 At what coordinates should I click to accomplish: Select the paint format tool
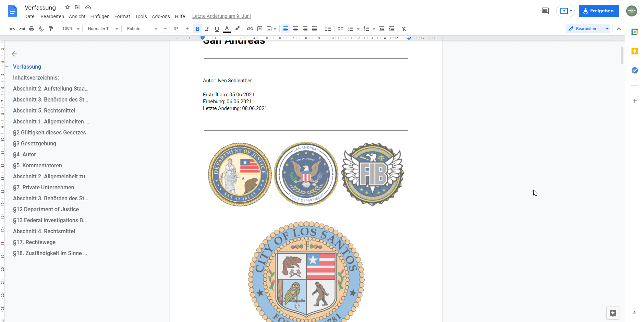(51, 29)
